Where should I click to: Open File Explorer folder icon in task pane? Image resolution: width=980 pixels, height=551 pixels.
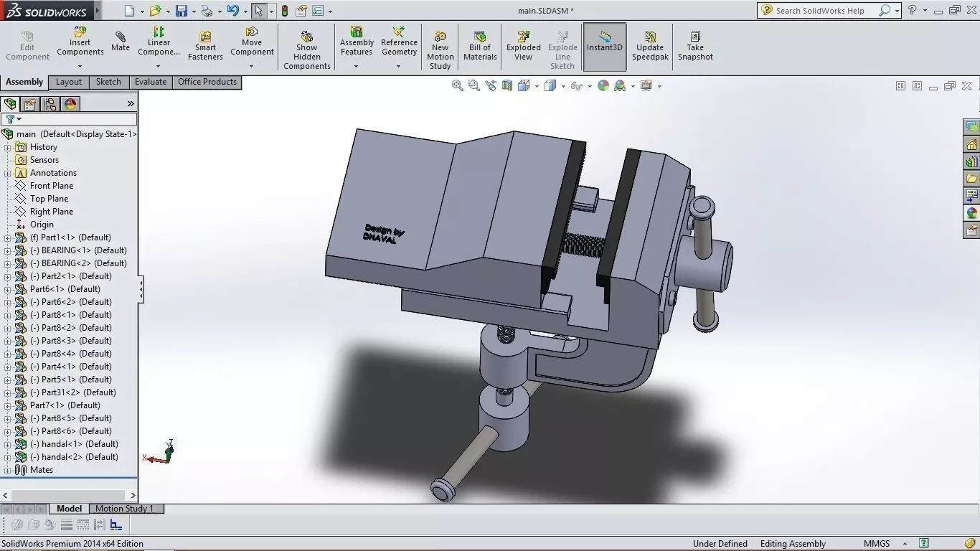[x=972, y=179]
